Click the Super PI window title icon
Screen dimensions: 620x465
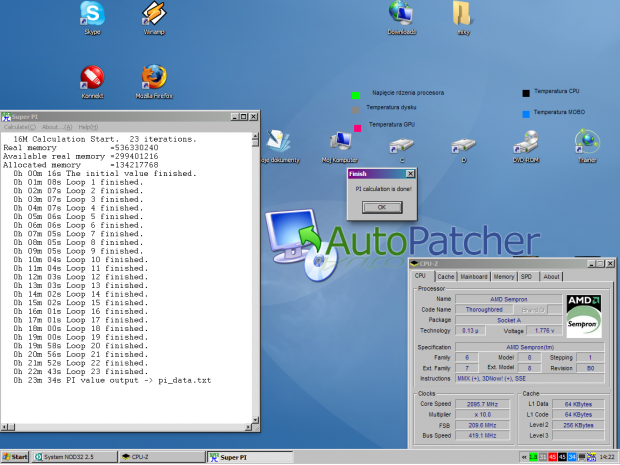(6, 117)
